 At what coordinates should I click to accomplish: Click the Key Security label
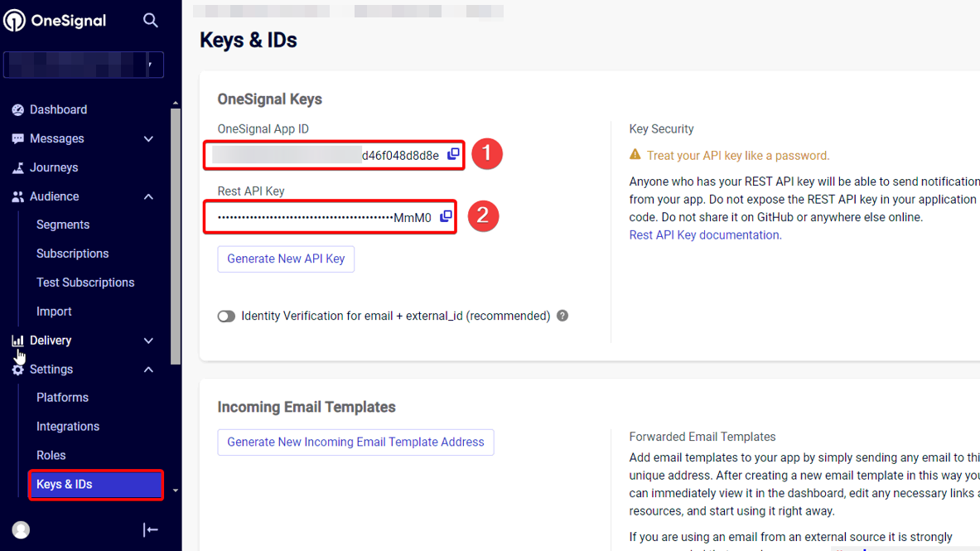pyautogui.click(x=661, y=128)
